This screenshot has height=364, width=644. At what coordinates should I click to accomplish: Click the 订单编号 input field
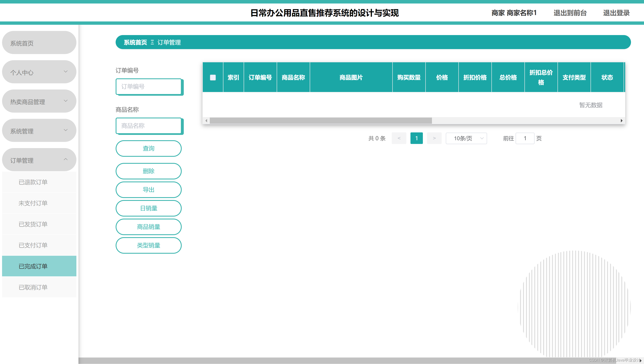tap(148, 86)
